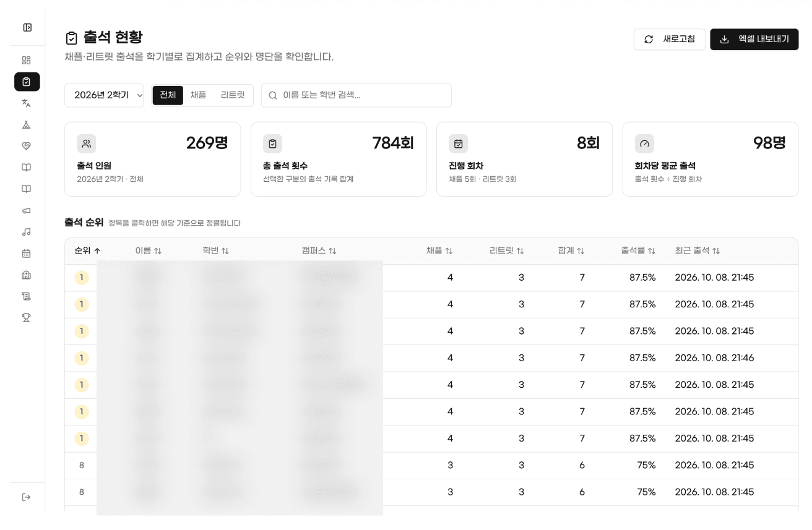
Task: Click the 채플 5회 · 리트릿 3회 subtitle text
Action: 483,179
